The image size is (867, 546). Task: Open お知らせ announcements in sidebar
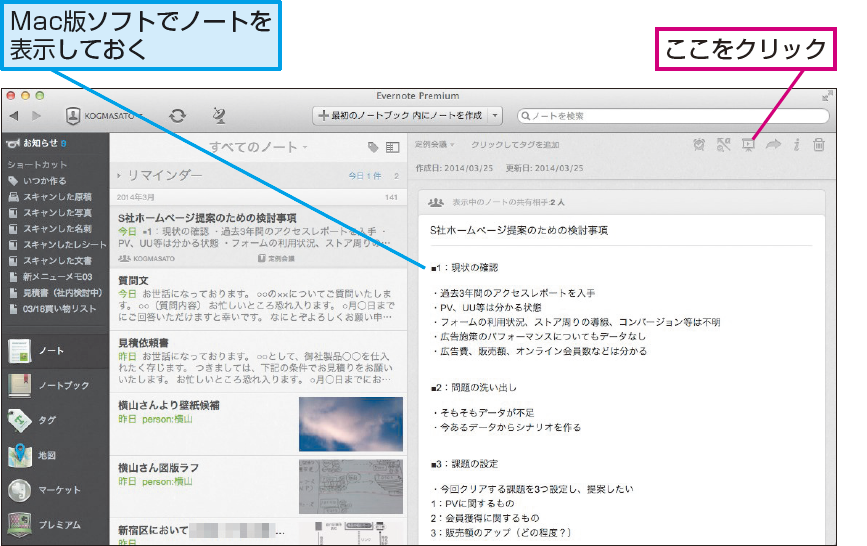[36, 143]
